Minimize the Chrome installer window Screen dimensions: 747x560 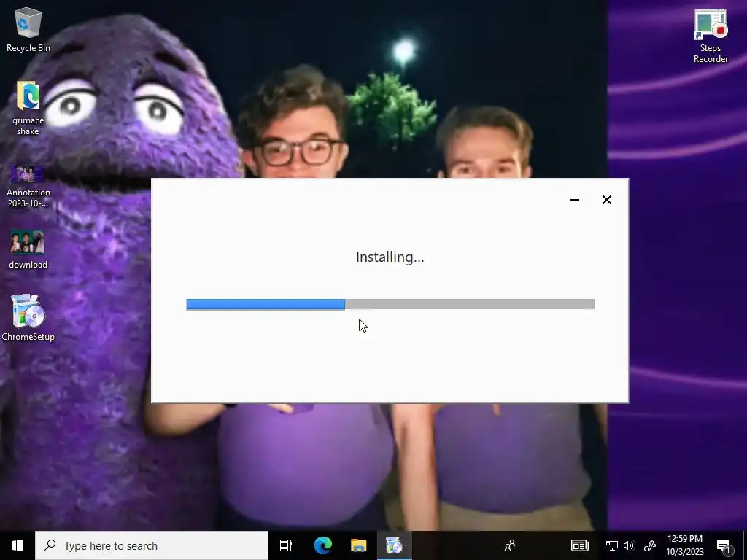[x=575, y=200]
